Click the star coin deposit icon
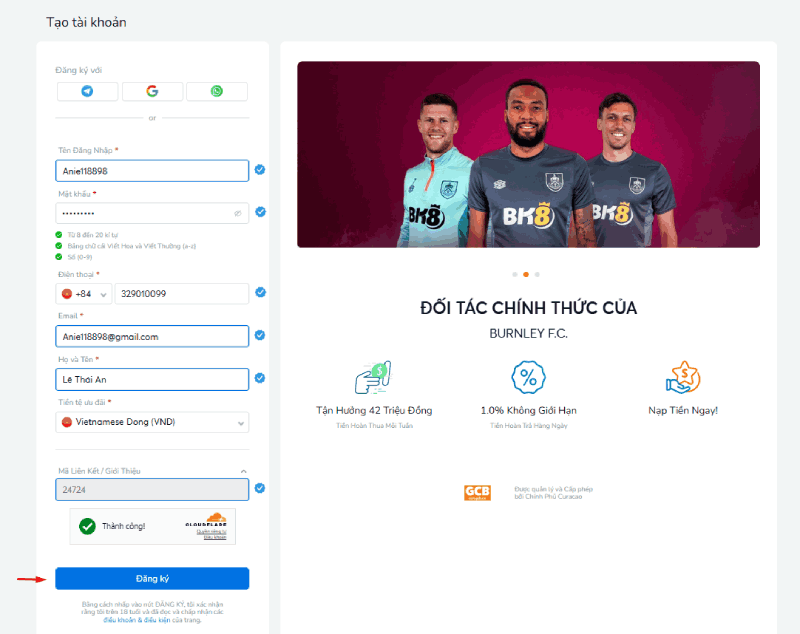The image size is (800, 634). coord(683,377)
